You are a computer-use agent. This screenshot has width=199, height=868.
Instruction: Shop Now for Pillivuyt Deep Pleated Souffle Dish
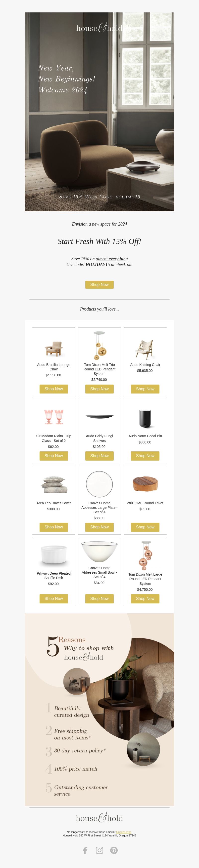[x=54, y=598]
